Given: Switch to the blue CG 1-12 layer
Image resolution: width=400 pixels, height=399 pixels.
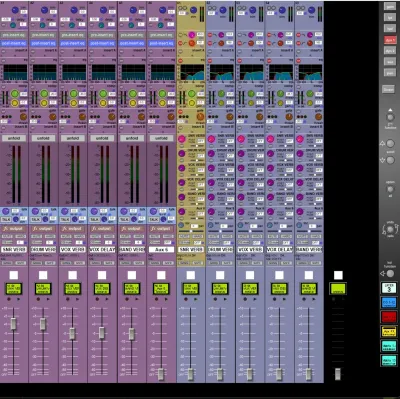Looking at the screenshot, I should pyautogui.click(x=389, y=303).
